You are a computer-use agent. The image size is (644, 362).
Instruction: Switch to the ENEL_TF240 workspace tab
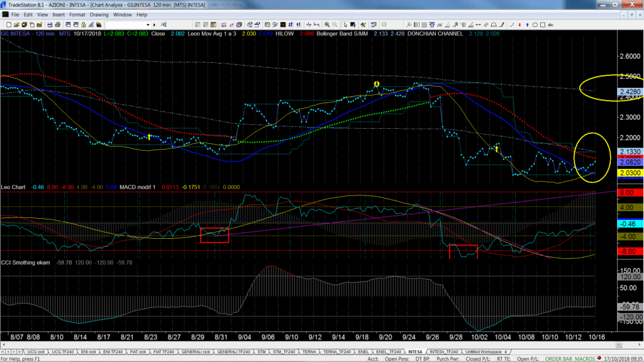[388, 352]
